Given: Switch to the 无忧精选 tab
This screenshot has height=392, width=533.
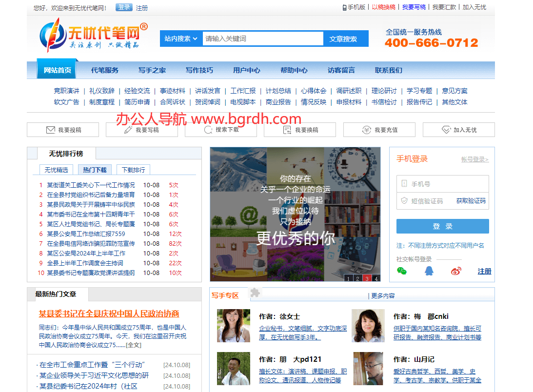Looking at the screenshot, I should click(x=57, y=170).
